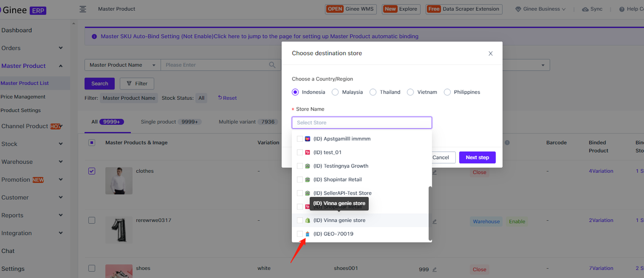644x278 pixels.
Task: Switch to the All products tab
Action: click(108, 122)
